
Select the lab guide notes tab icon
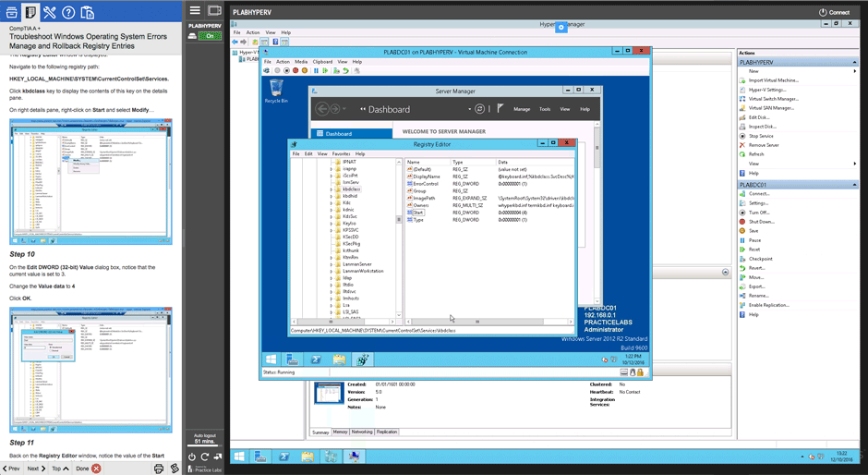30,12
